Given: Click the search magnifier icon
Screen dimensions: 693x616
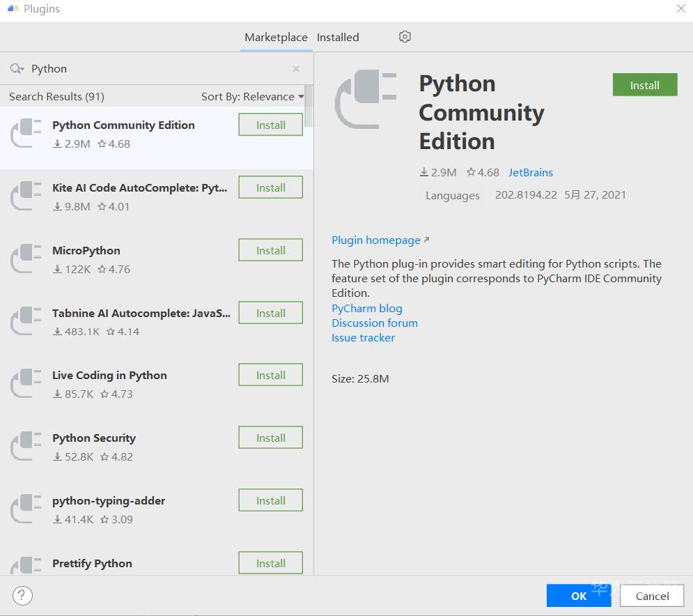Looking at the screenshot, I should point(16,68).
